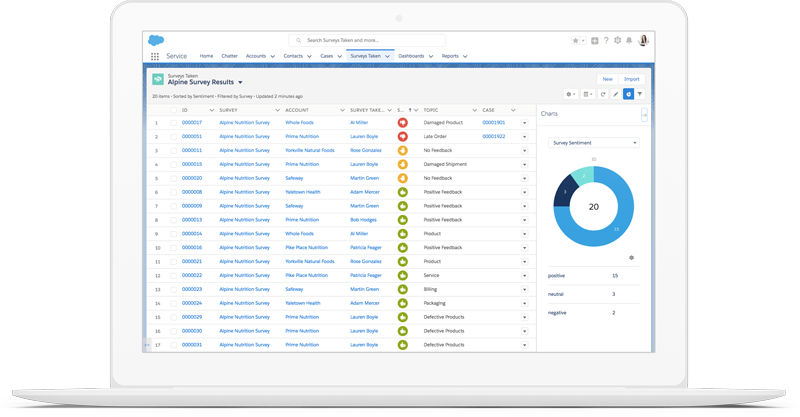Click the pencil edit list icon
This screenshot has height=417, width=800.
pyautogui.click(x=616, y=94)
